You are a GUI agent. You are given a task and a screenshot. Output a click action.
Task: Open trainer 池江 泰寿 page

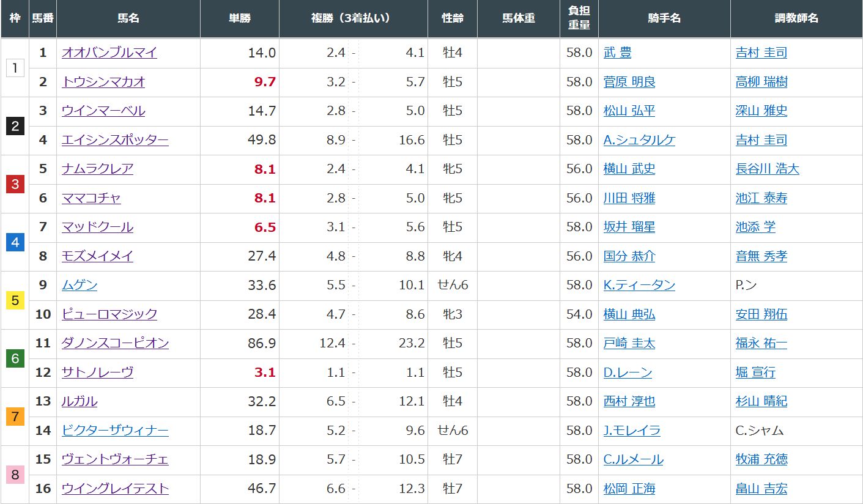(761, 198)
